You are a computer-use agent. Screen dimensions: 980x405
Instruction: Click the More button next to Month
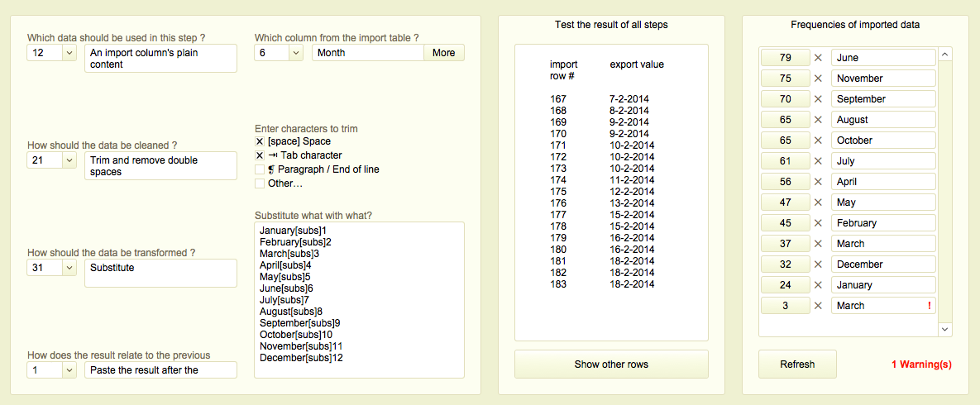pos(443,53)
